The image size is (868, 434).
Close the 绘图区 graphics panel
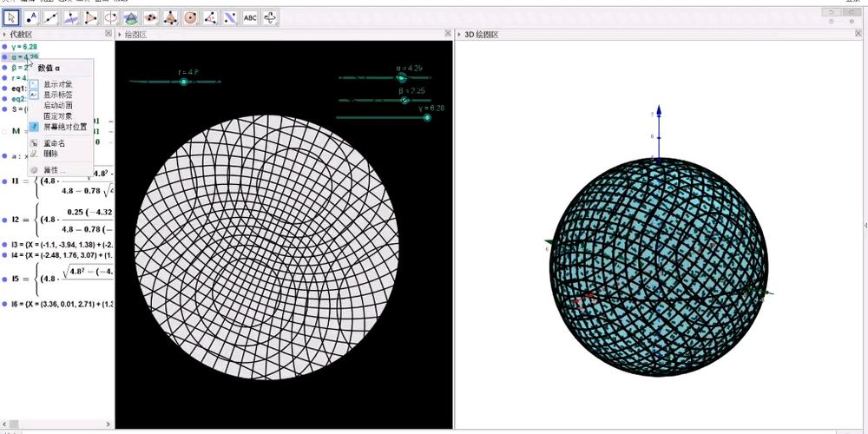(448, 34)
